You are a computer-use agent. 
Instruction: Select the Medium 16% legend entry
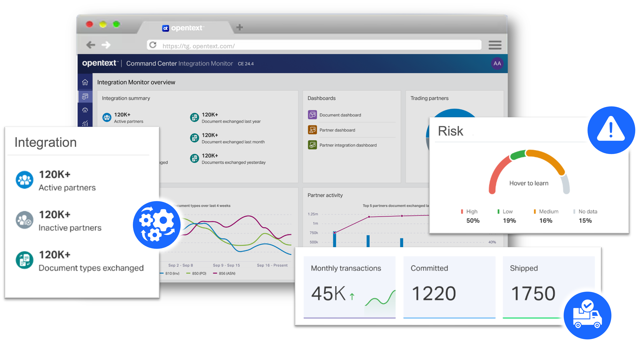coord(546,216)
